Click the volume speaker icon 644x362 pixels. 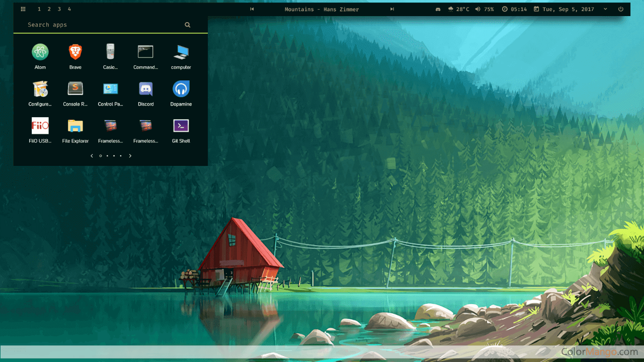(478, 9)
